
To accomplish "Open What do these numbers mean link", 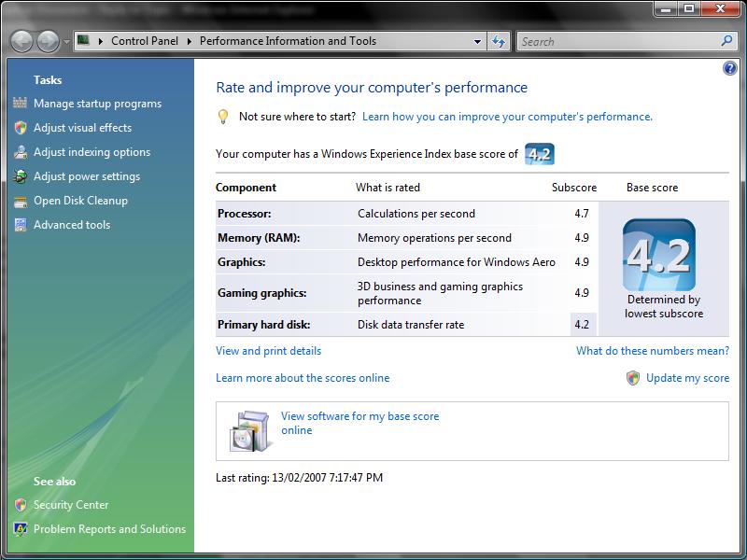I will tap(653, 351).
